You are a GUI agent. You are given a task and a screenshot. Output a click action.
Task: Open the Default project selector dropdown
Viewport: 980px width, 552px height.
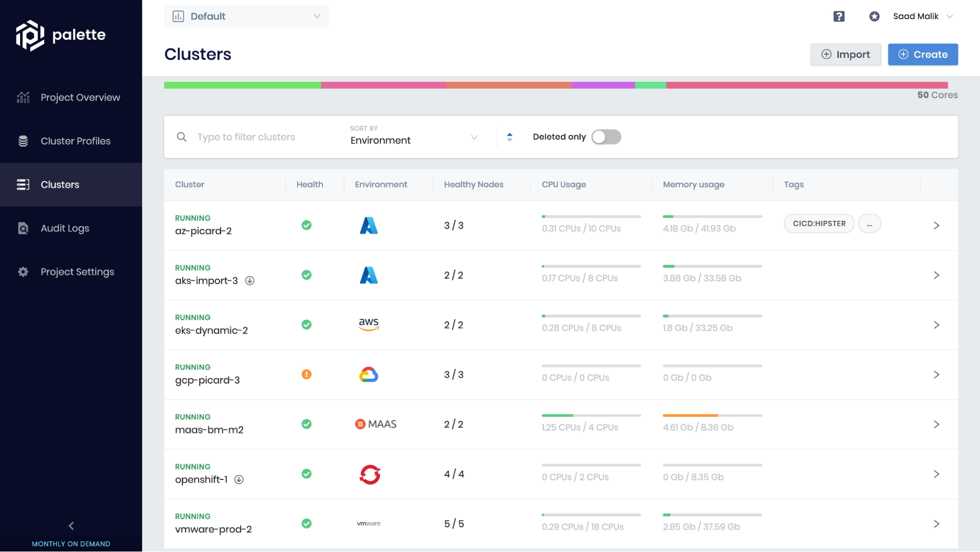click(246, 16)
